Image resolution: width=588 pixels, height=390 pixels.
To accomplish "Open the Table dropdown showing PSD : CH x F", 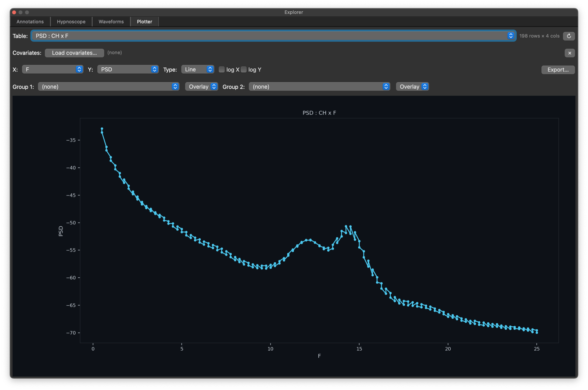I will pyautogui.click(x=273, y=36).
